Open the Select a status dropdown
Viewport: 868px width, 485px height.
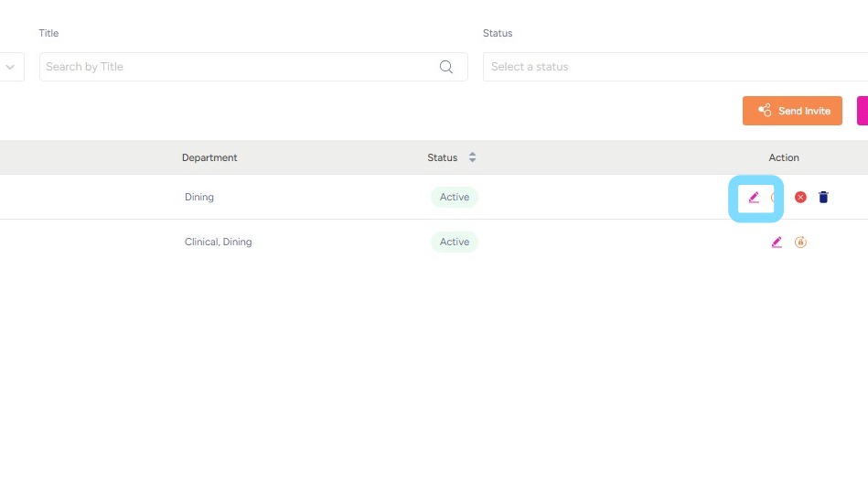tap(672, 67)
